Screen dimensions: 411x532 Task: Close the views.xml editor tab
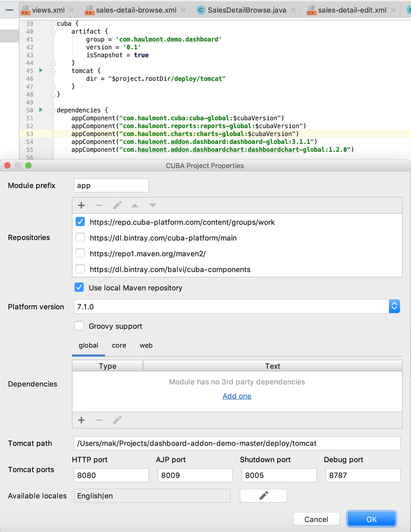[71, 10]
